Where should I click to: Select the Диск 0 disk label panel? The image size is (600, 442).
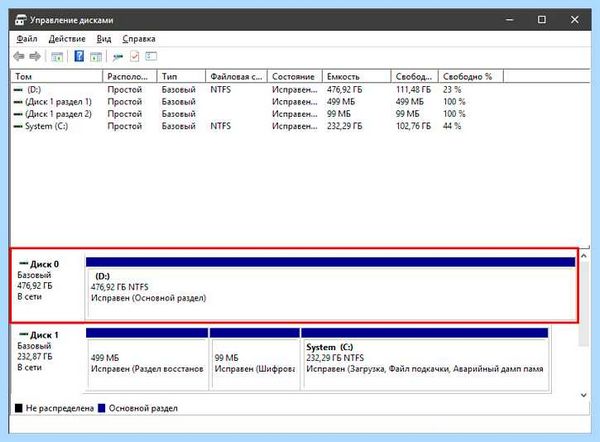click(x=47, y=285)
